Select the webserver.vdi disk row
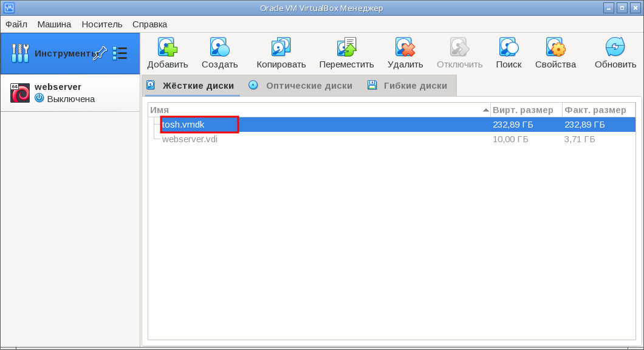The image size is (644, 350). click(392, 139)
